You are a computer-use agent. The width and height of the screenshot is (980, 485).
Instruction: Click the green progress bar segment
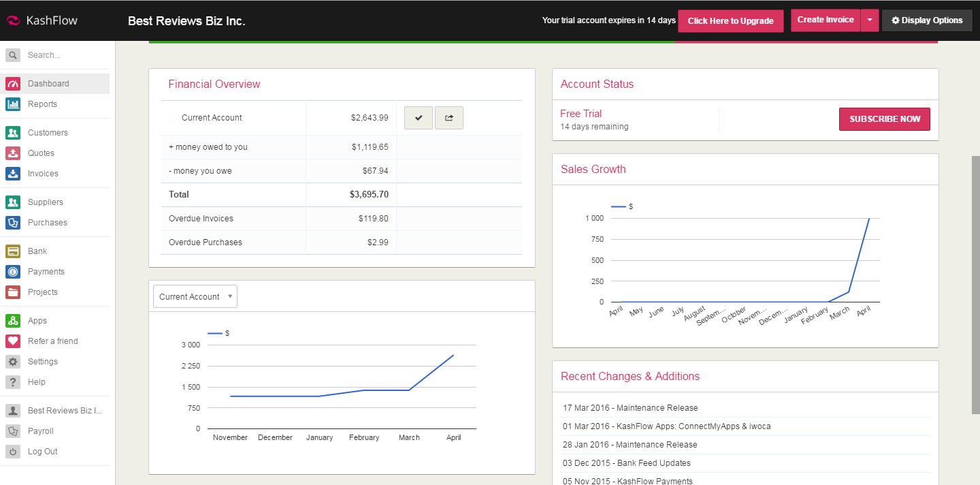[408, 42]
